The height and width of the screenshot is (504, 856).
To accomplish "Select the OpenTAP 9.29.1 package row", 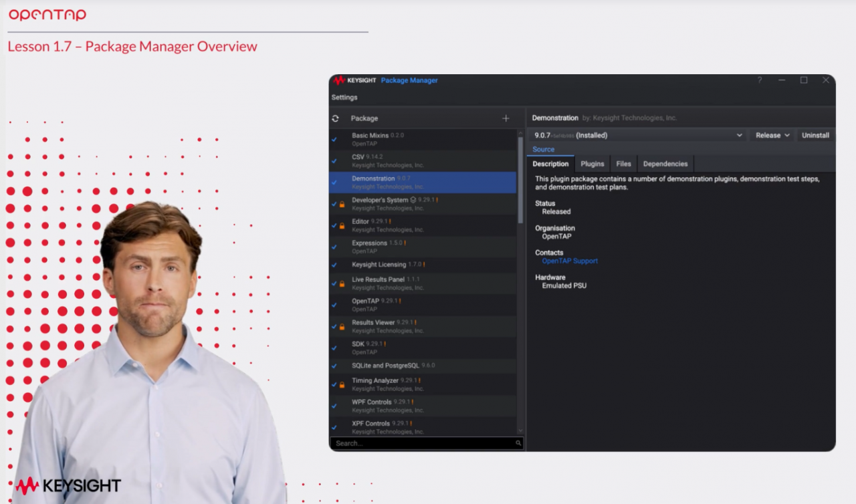I will pos(423,305).
